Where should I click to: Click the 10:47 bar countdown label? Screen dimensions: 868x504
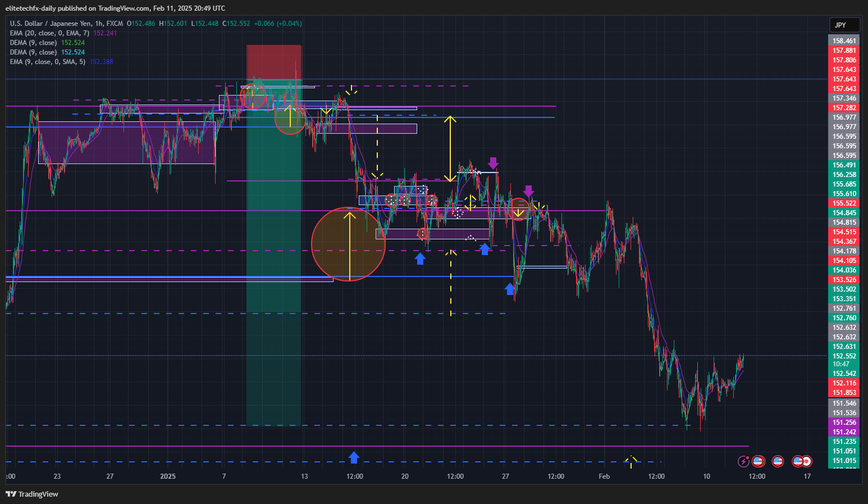coord(840,364)
